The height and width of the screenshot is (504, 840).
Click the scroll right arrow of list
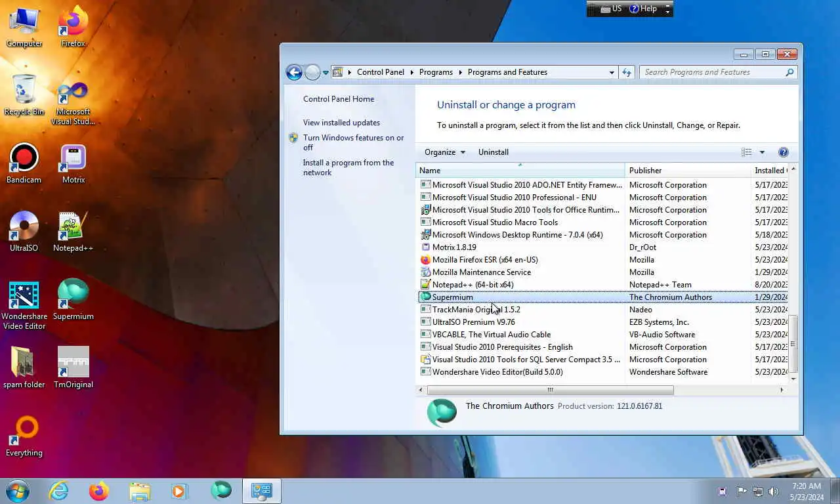pos(781,390)
